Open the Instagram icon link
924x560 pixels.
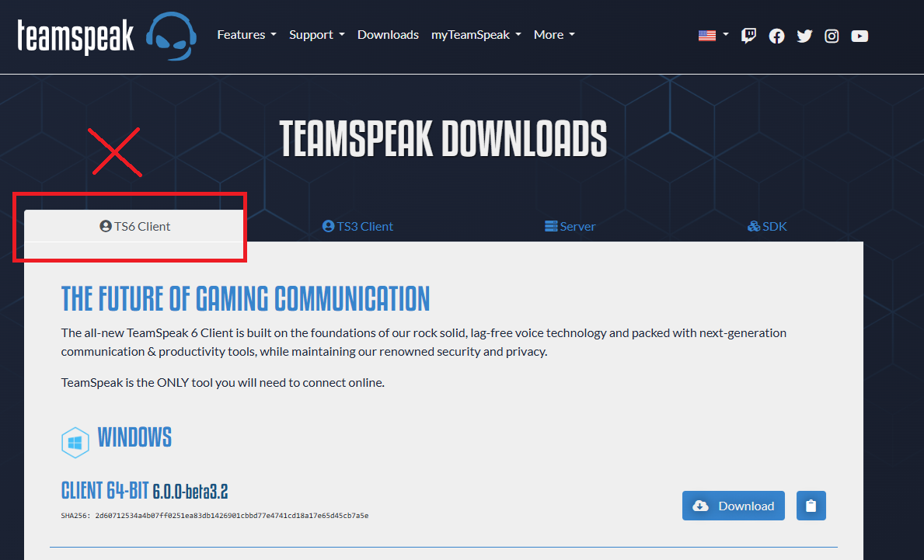(x=832, y=37)
